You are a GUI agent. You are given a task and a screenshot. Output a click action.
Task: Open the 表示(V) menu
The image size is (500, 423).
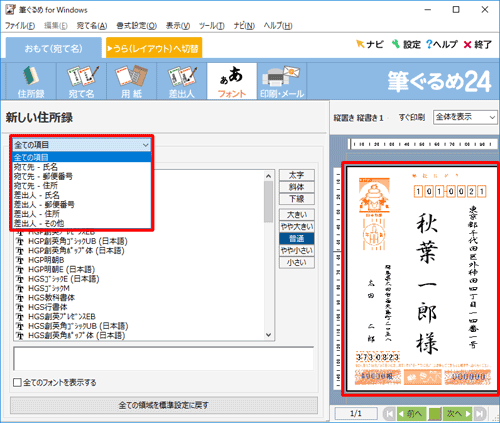tap(178, 26)
